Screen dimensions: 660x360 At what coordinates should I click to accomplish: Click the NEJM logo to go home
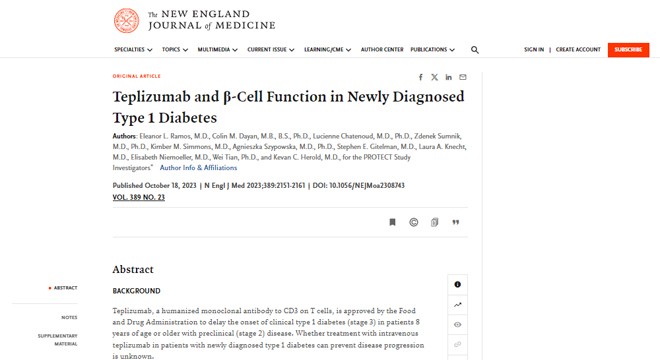tap(194, 20)
